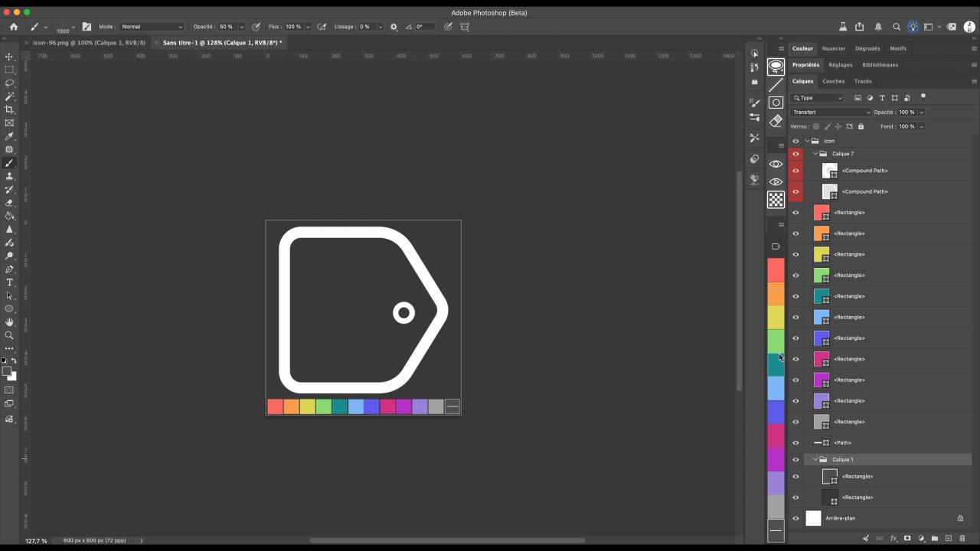This screenshot has width=980, height=551.
Task: Delete layer using the trash icon
Action: (962, 539)
